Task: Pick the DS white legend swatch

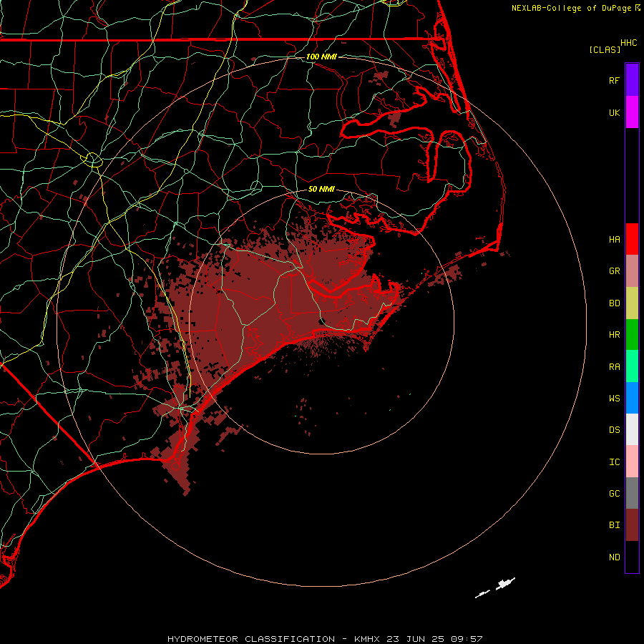Action: click(x=632, y=429)
